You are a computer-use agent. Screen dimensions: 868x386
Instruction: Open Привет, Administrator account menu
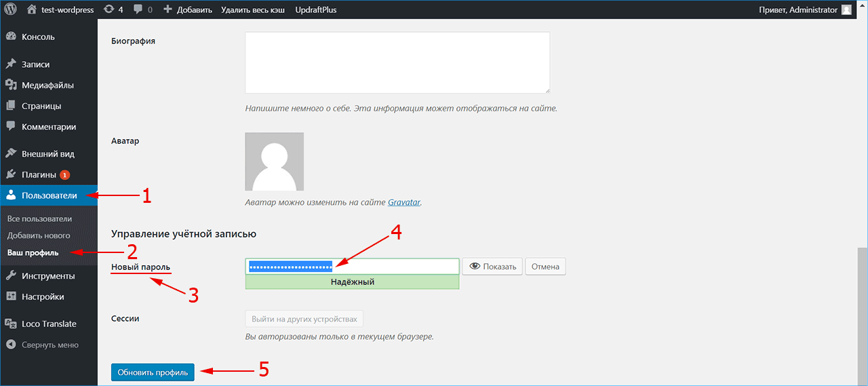(x=805, y=9)
